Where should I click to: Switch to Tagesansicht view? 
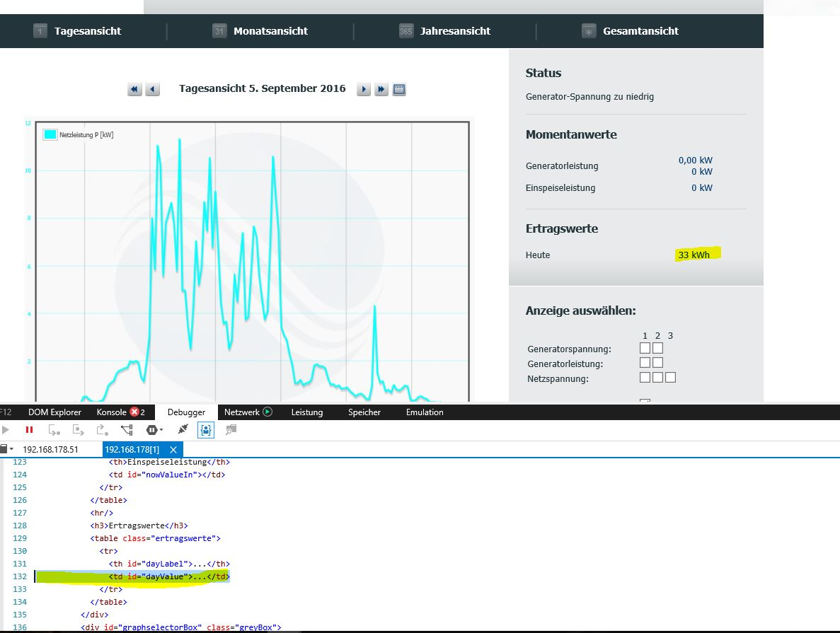coord(87,31)
